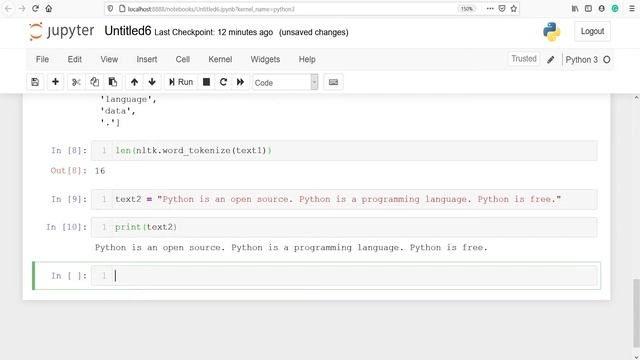This screenshot has height=360, width=640.
Task: Click the shield tracking protection icon
Action: point(110,9)
